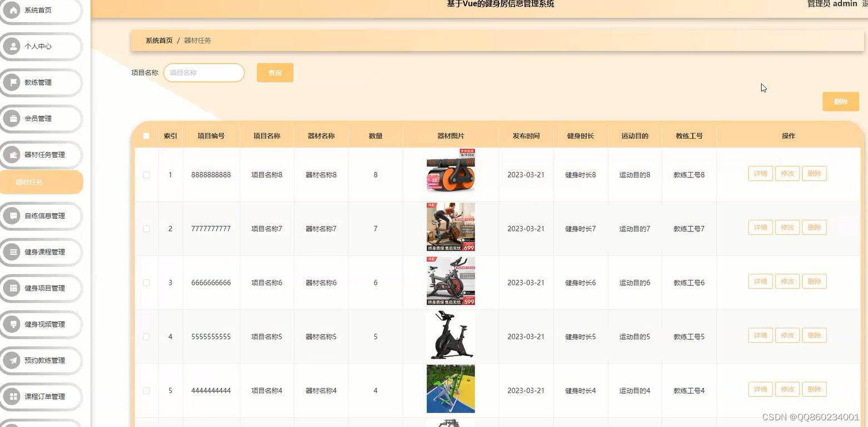Click 删除 for 项目名称8 row

815,174
